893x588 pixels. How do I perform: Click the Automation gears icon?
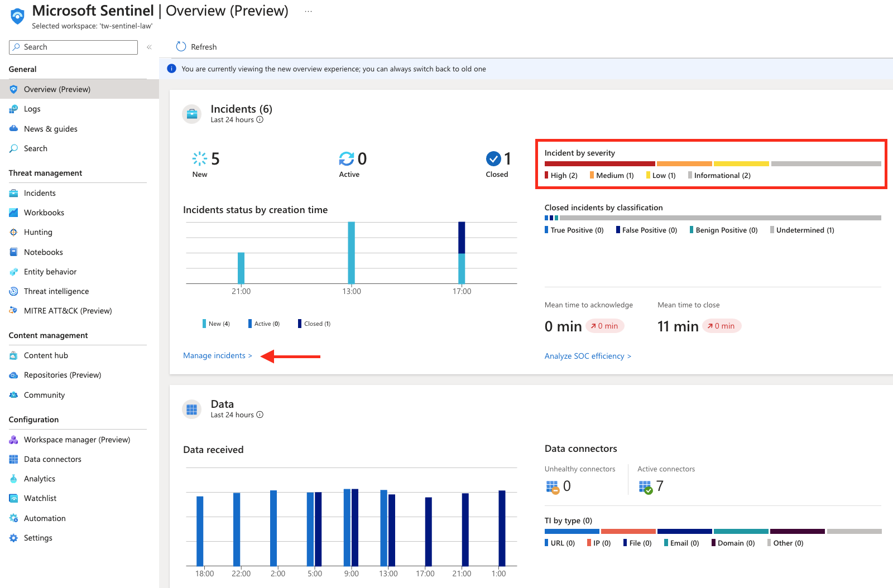click(13, 518)
